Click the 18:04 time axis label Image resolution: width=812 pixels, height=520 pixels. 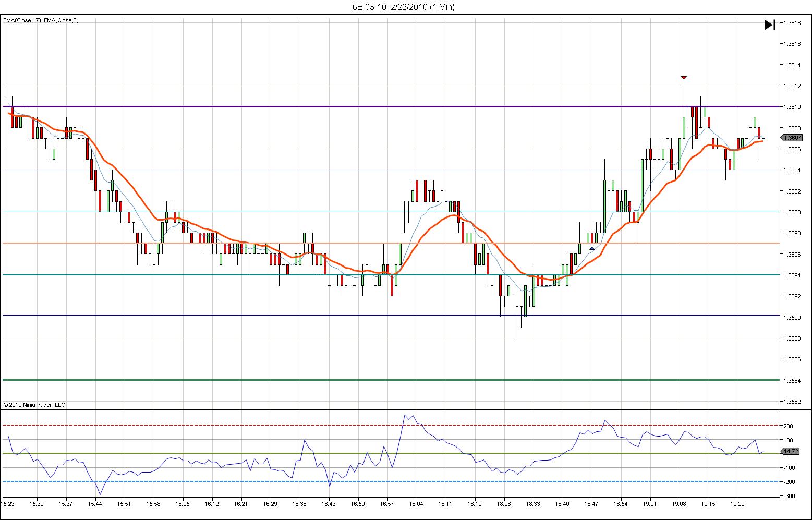coord(416,504)
